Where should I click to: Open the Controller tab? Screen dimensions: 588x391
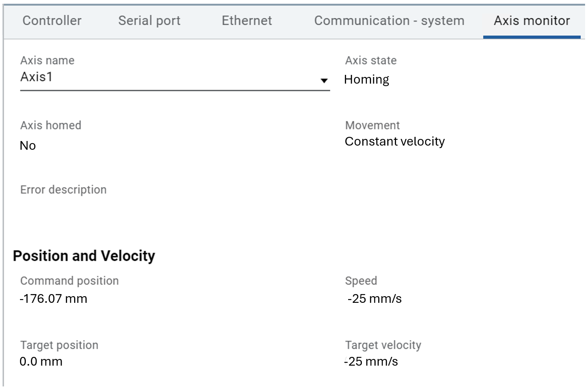pyautogui.click(x=52, y=21)
